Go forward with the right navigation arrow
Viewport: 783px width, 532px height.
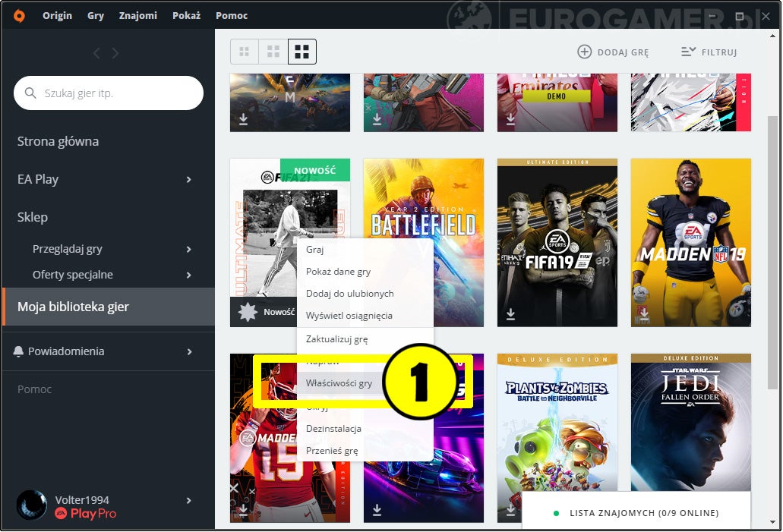point(115,53)
